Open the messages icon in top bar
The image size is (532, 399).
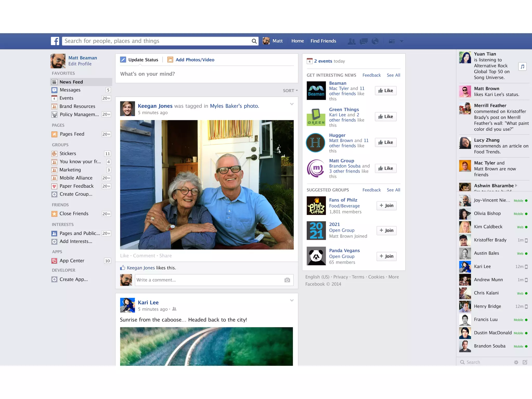[x=363, y=41]
